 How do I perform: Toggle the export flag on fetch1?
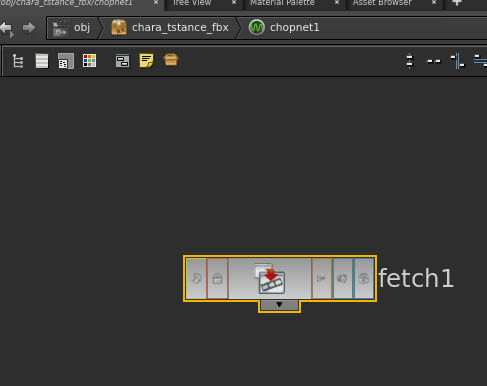pos(322,278)
